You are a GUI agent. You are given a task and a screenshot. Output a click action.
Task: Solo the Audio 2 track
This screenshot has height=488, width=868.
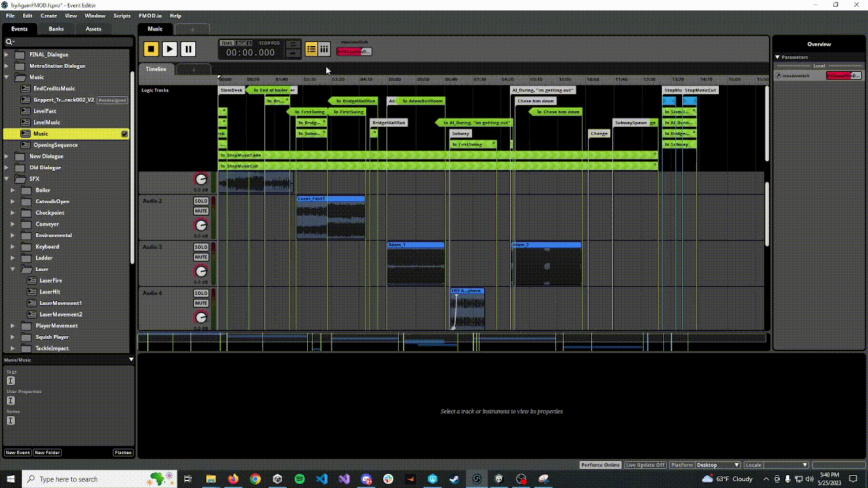201,201
